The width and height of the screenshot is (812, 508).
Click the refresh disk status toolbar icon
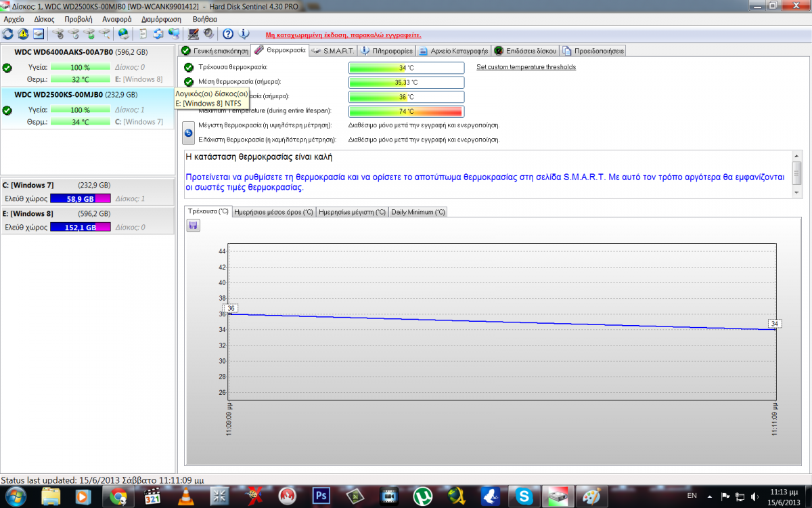pos(8,34)
